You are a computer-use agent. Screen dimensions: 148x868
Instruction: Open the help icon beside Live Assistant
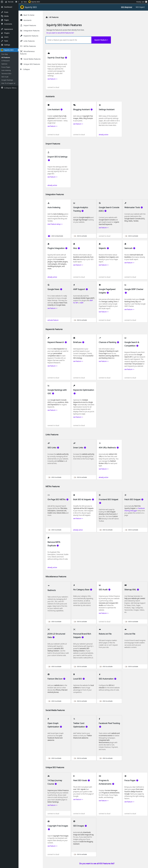62,109
